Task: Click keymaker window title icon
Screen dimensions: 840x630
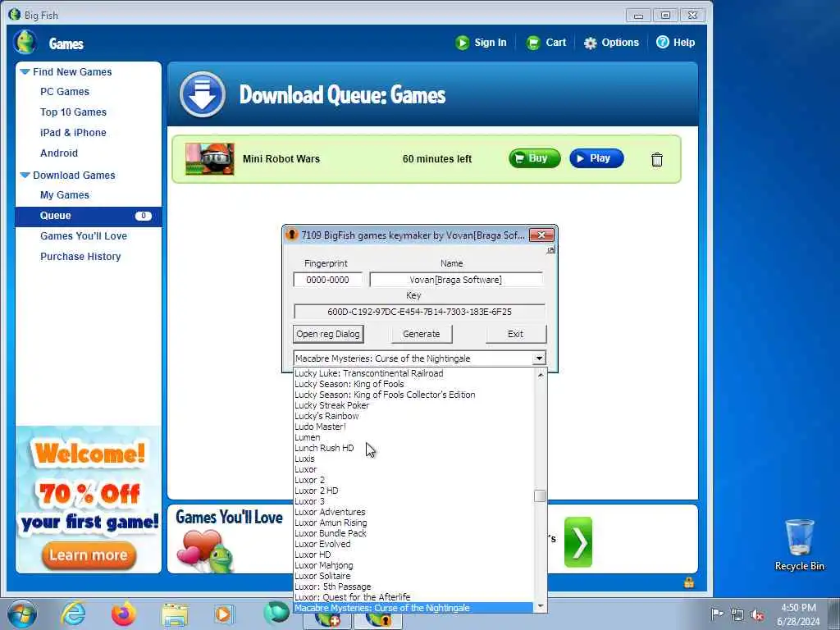Action: point(291,235)
